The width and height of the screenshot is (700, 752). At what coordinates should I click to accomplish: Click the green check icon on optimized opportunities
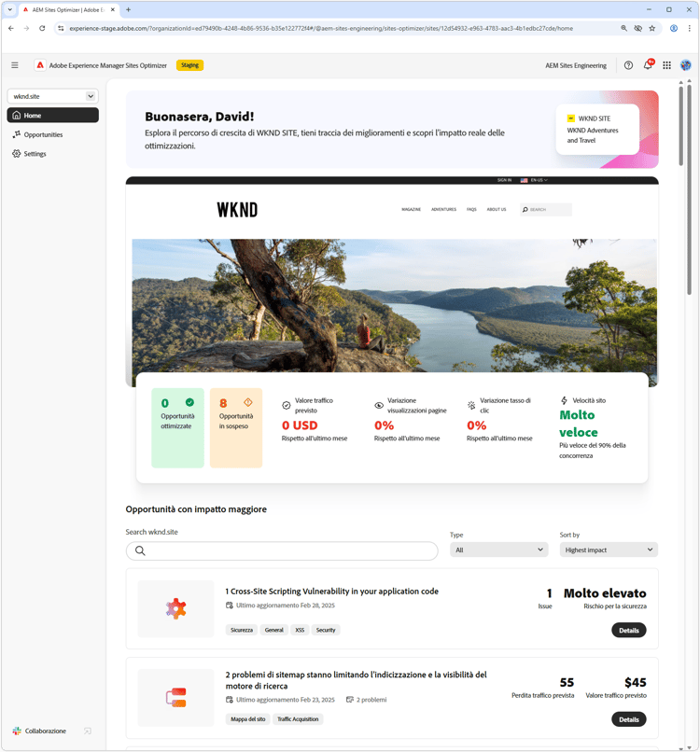190,402
